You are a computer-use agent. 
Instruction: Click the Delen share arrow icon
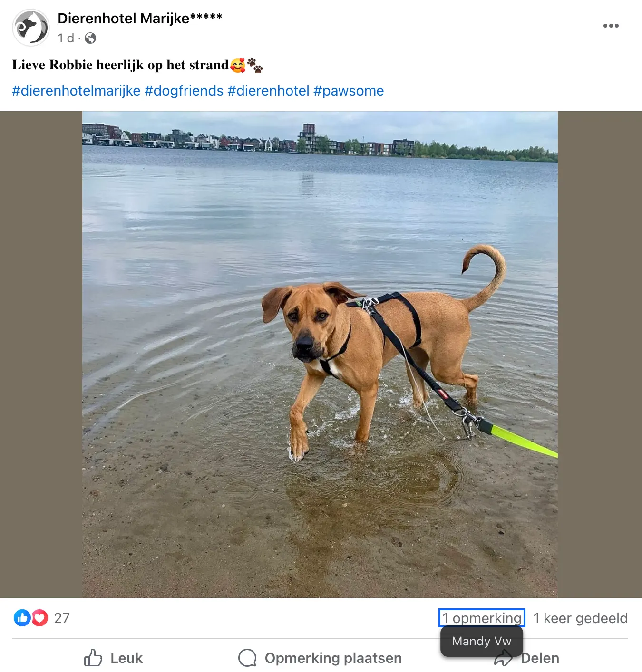[x=503, y=658]
